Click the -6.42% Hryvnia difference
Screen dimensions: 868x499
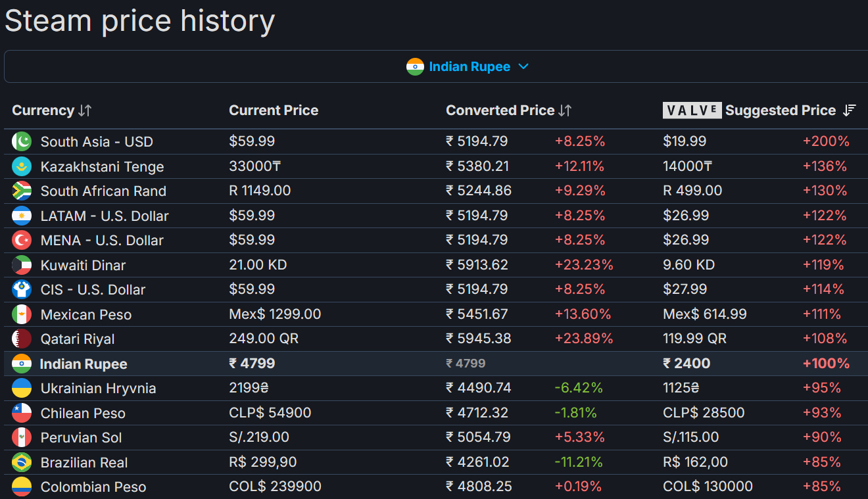(x=579, y=388)
